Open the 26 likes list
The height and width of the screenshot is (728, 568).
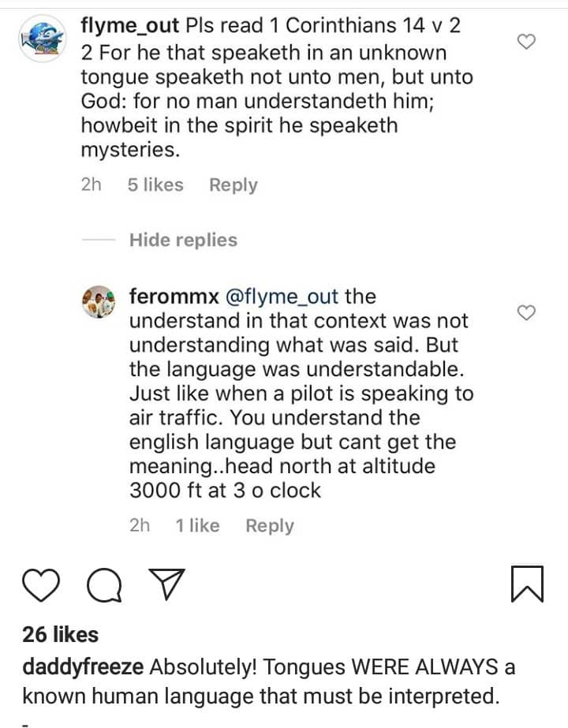(x=60, y=635)
